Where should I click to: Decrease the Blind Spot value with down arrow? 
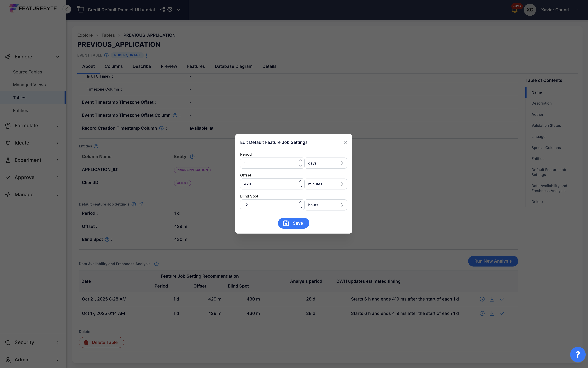coord(300,208)
